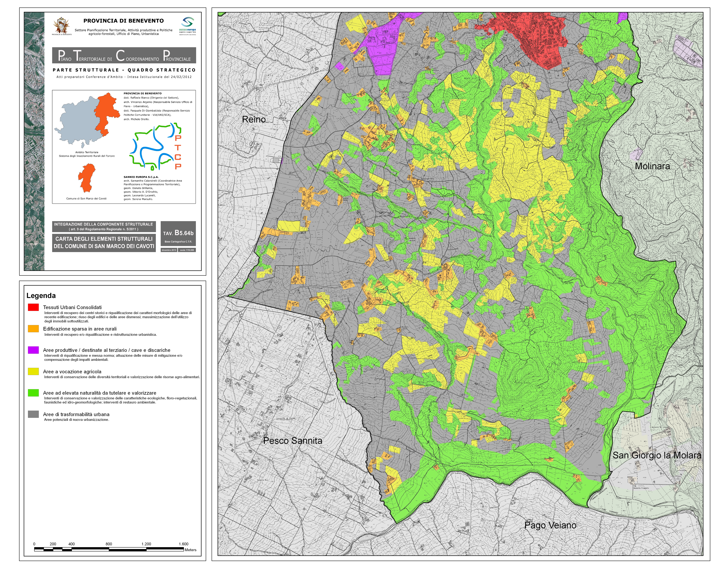Select the orange San Marco dei Cavoti shape
This screenshot has height=569, width=728.
pyautogui.click(x=87, y=178)
